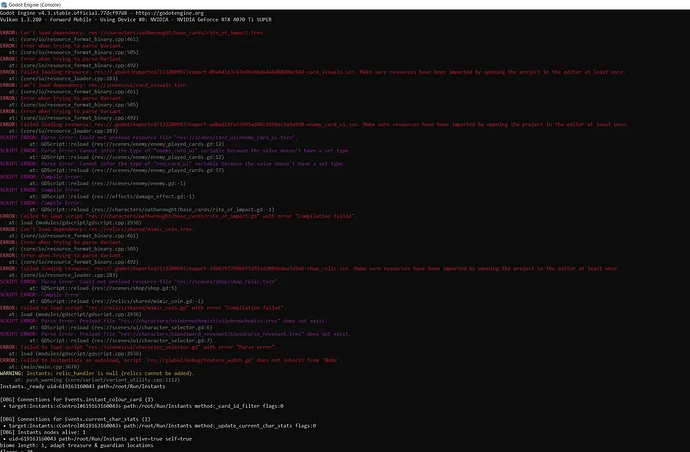Image resolution: width=690 pixels, height=452 pixels.
Task: Click the parse error line with "bloodcurse_revenant.tres" does not exist
Action: (176, 334)
